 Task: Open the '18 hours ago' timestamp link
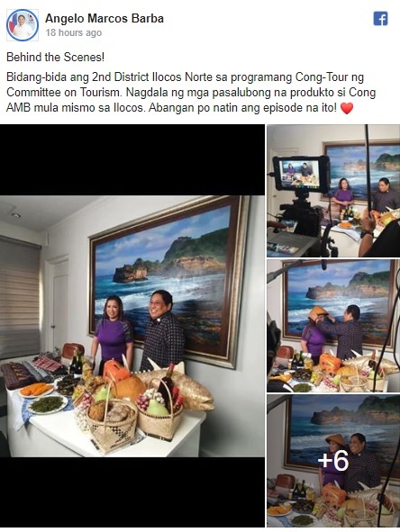(x=74, y=33)
